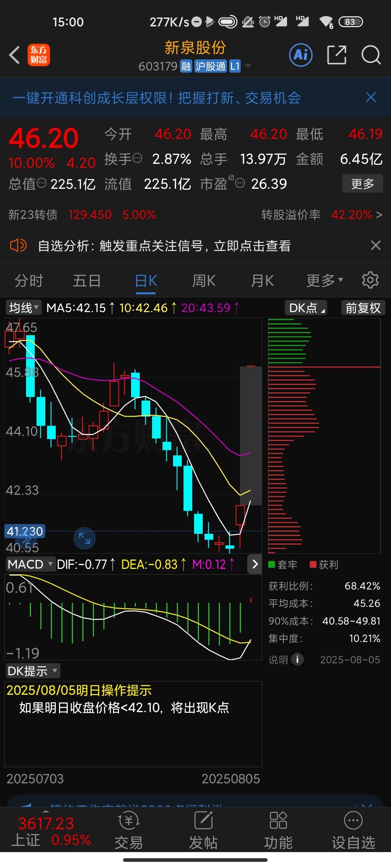Open 新23转债 convertible bond row
This screenshot has width=391, height=868.
click(x=82, y=215)
